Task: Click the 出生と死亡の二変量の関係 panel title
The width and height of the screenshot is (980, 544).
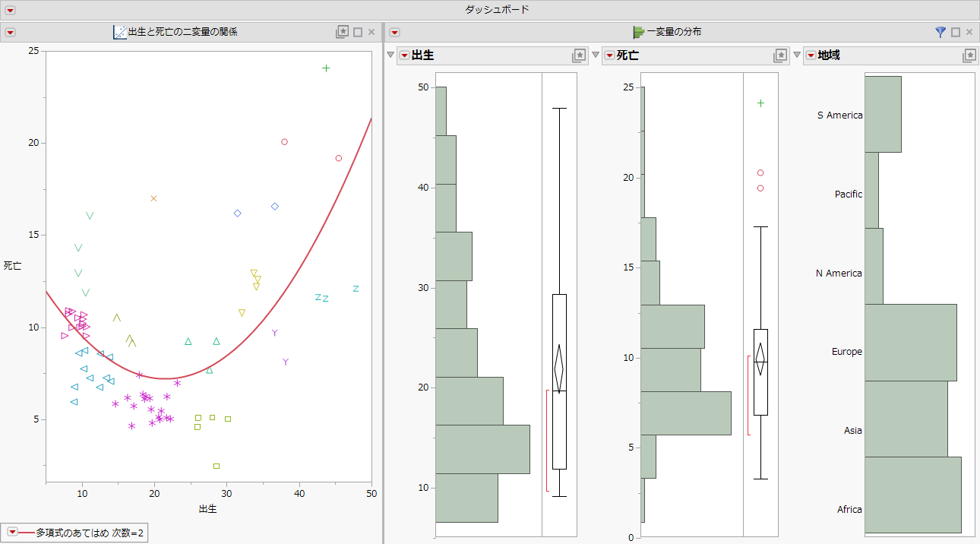Action: [x=183, y=32]
